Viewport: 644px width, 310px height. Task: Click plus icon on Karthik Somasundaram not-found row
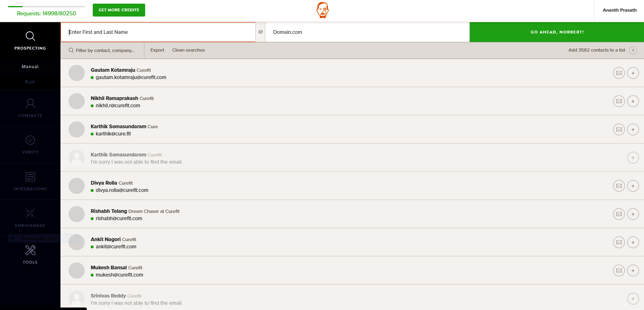pos(633,158)
